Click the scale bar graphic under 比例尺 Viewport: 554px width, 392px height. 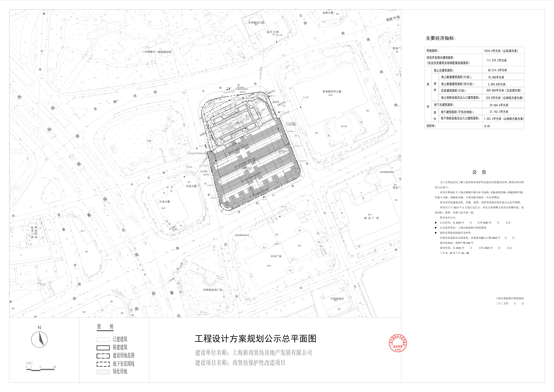point(40,370)
